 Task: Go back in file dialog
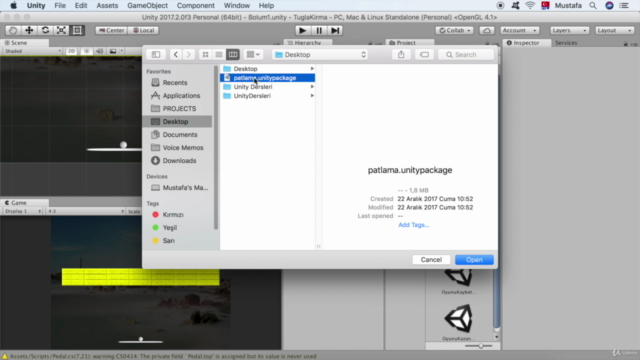176,54
